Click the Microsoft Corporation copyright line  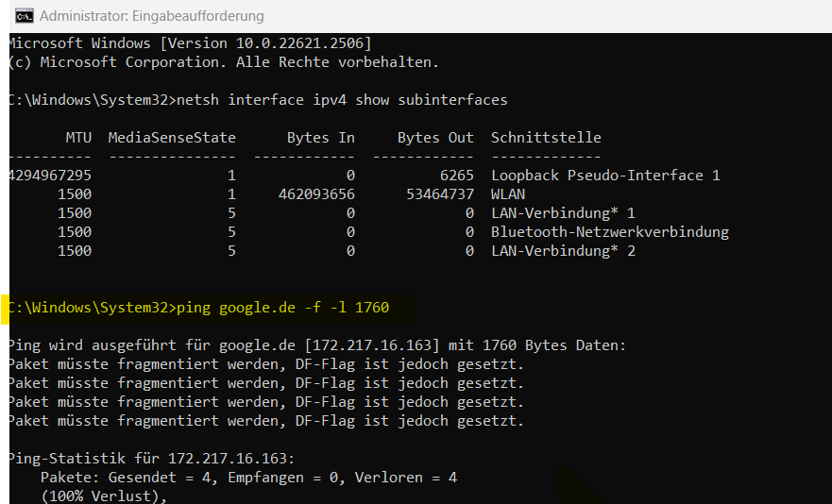click(223, 62)
